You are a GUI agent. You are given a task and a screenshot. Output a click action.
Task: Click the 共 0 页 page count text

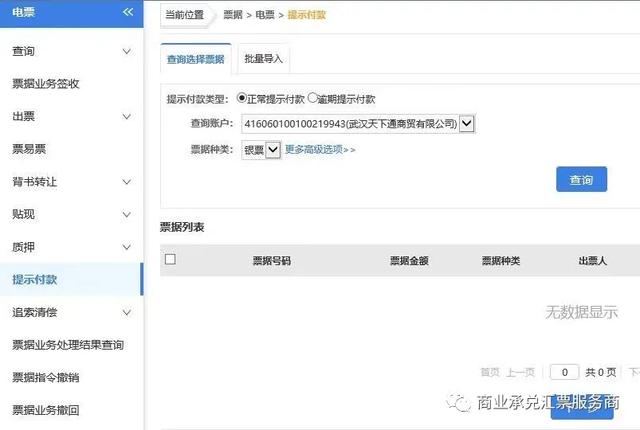point(601,372)
